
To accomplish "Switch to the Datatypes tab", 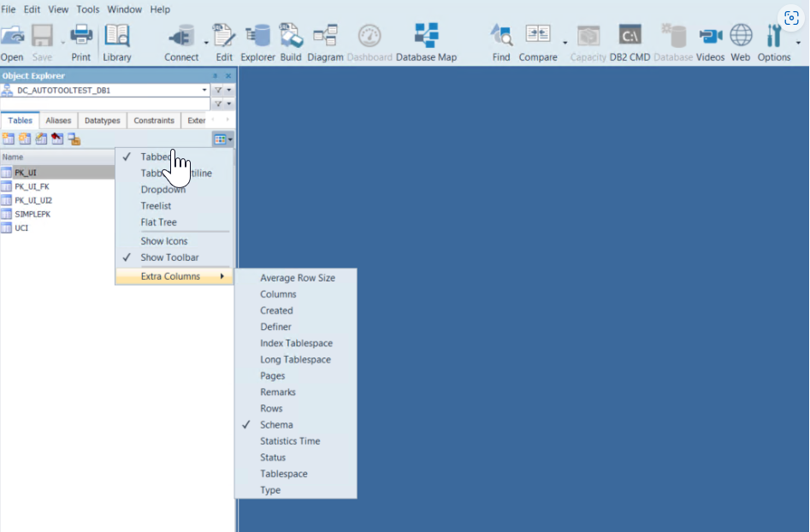I will [103, 121].
